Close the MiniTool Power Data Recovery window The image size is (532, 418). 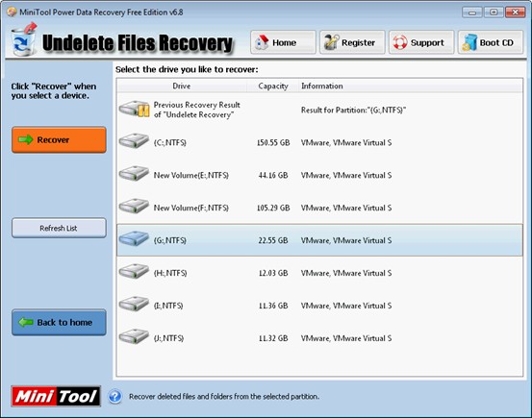click(515, 12)
